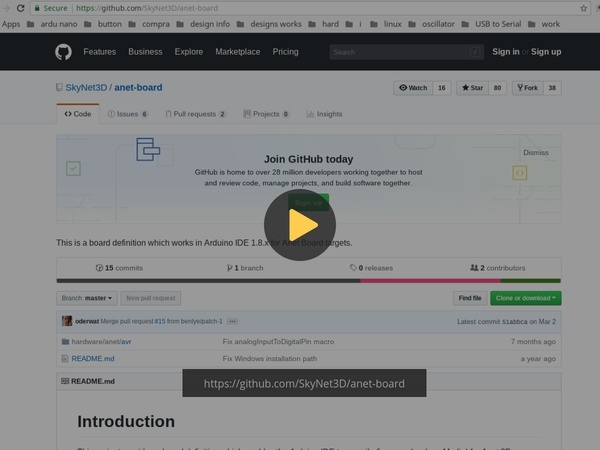This screenshot has height=450, width=600.
Task: Open pull request #15 link
Action: point(160,321)
